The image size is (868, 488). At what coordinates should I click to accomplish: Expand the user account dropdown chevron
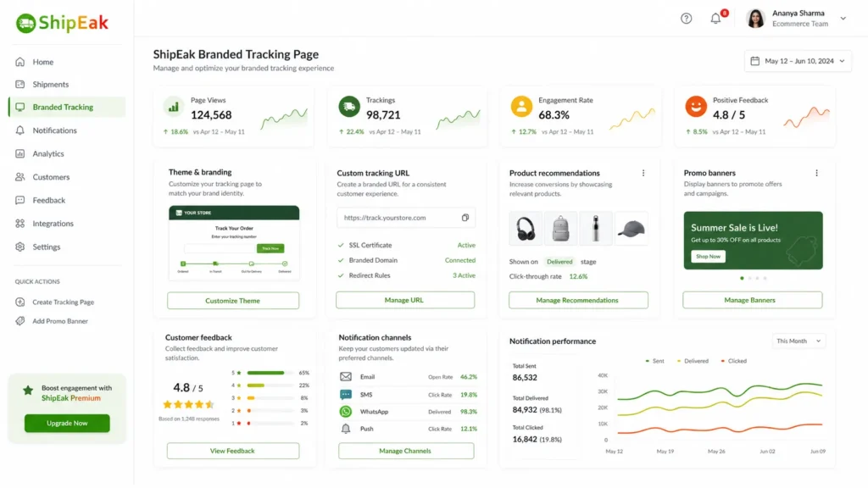[843, 19]
